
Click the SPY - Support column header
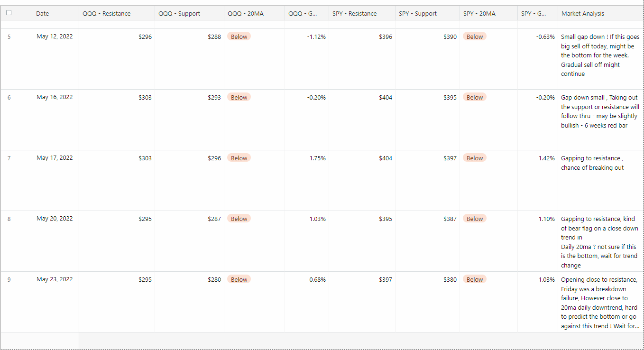[x=418, y=14]
